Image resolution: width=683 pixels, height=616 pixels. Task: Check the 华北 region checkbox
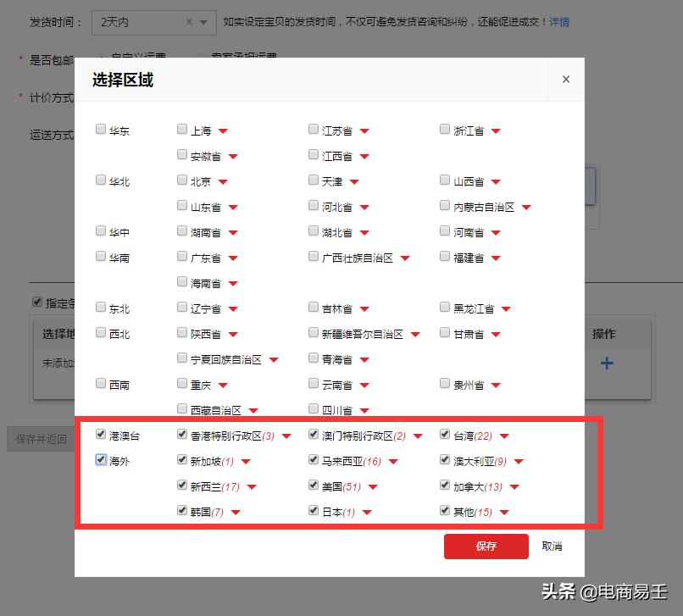[101, 180]
